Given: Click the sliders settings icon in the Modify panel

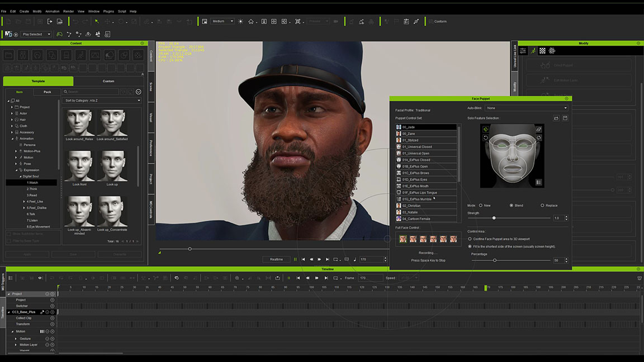Looking at the screenshot, I should 523,51.
